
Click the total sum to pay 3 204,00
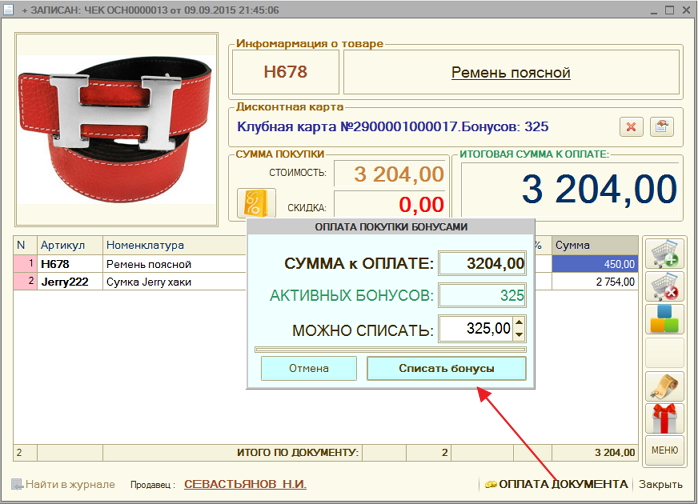point(571,189)
